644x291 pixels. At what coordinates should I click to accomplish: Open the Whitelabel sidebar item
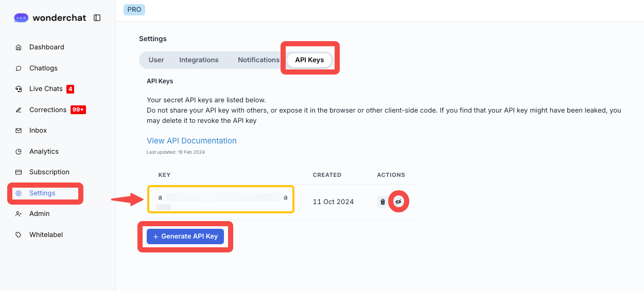(46, 235)
